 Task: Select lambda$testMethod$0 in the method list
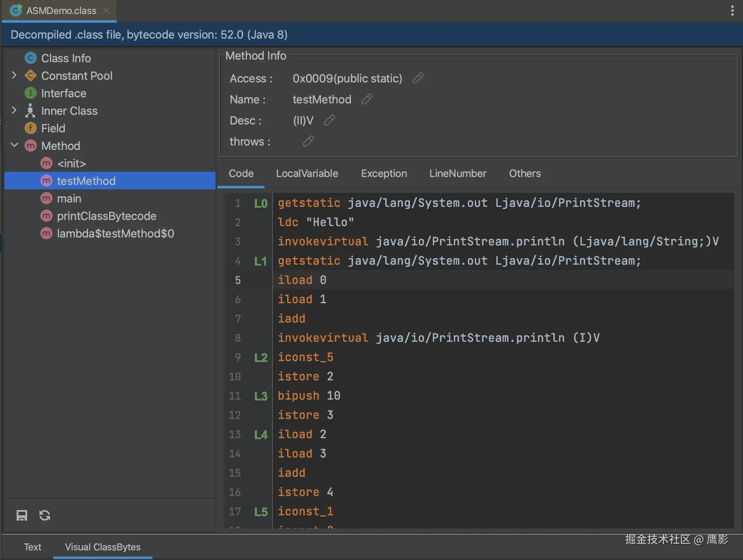[x=115, y=234]
